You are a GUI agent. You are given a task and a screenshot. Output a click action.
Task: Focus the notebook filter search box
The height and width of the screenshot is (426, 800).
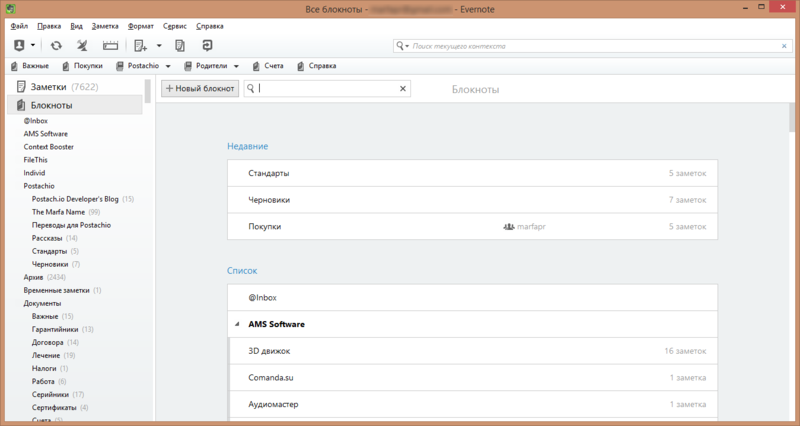coord(327,88)
